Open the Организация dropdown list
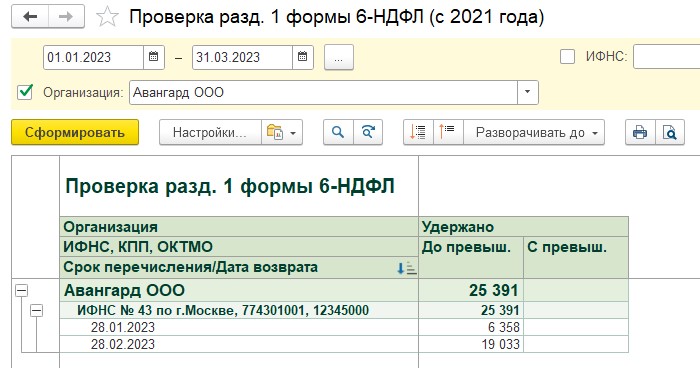The height and width of the screenshot is (368, 700). click(527, 92)
